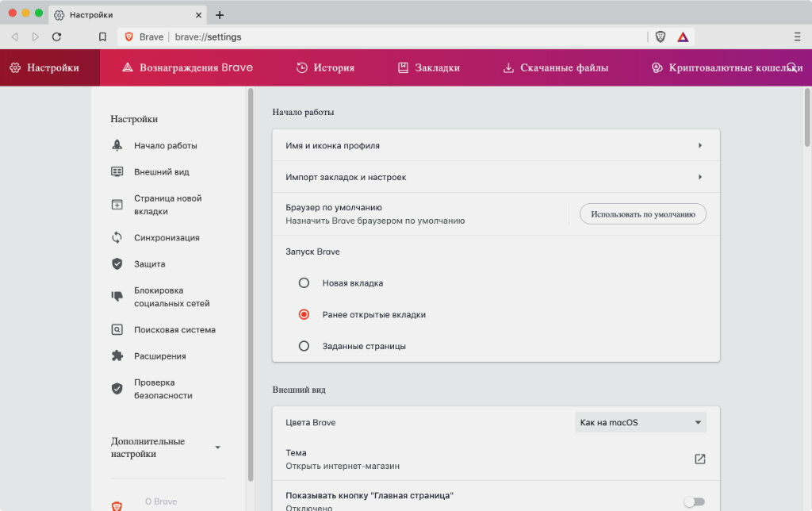The height and width of the screenshot is (511, 812).
Task: Expand Имя и иконка профиля arrow
Action: coord(699,146)
